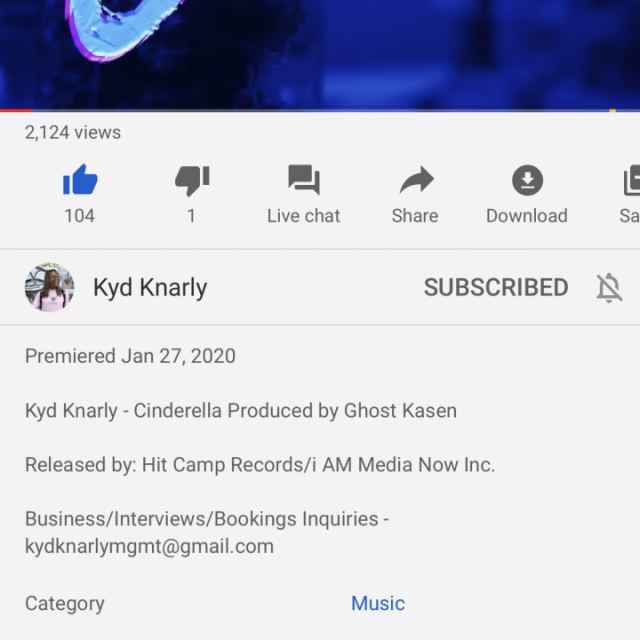Tap the yellow marker on progress bar
This screenshot has height=640, width=640.
[x=612, y=110]
